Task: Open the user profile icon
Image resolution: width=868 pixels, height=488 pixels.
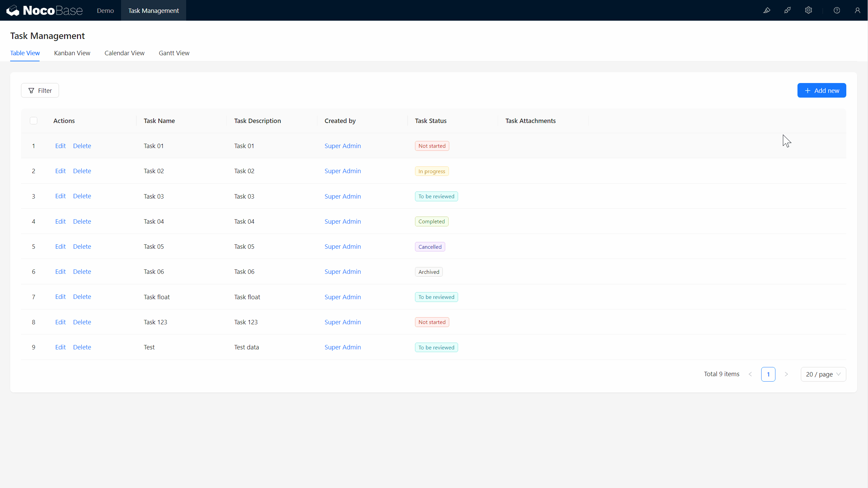Action: [x=857, y=11]
